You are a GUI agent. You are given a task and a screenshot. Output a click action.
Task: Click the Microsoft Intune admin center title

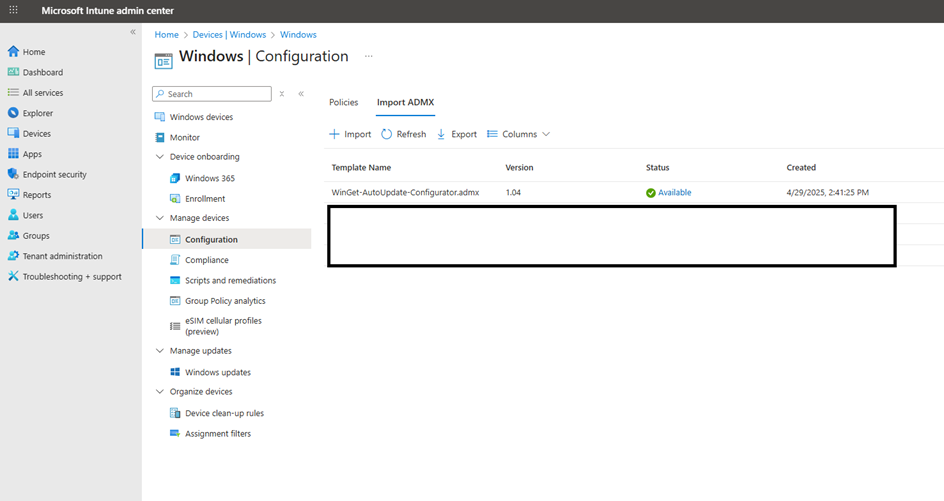[x=107, y=11]
